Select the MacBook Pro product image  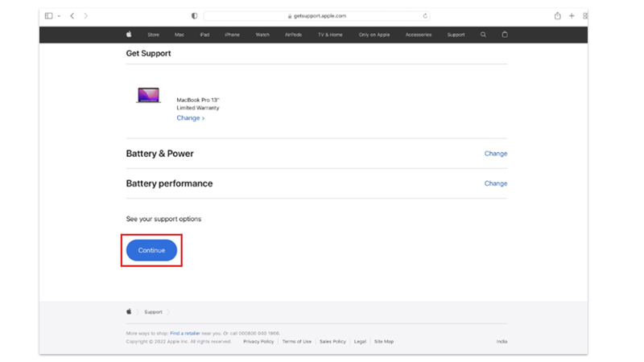(x=148, y=95)
